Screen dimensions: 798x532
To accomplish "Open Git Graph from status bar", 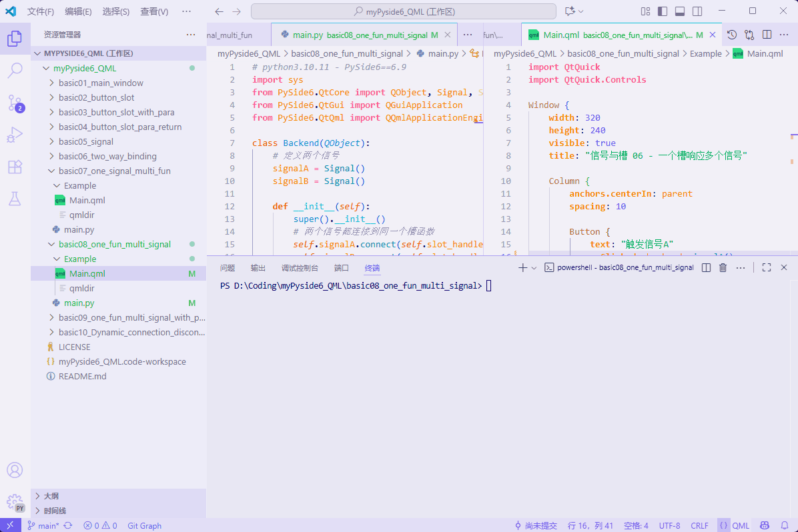I will pyautogui.click(x=144, y=525).
